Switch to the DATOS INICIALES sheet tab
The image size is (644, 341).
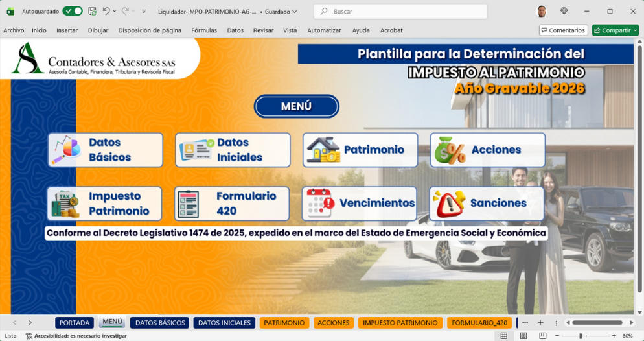[224, 323]
